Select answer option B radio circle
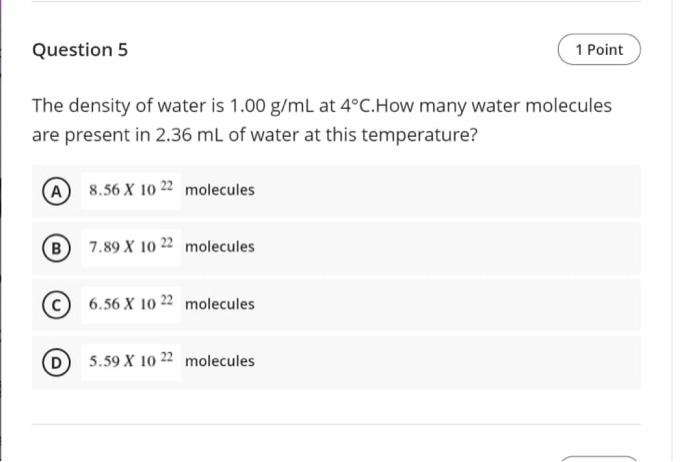Screen dimensions: 700x462 pyautogui.click(x=56, y=248)
